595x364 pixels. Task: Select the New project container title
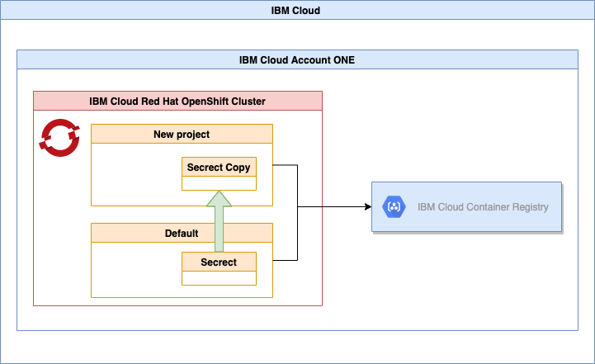click(x=182, y=134)
